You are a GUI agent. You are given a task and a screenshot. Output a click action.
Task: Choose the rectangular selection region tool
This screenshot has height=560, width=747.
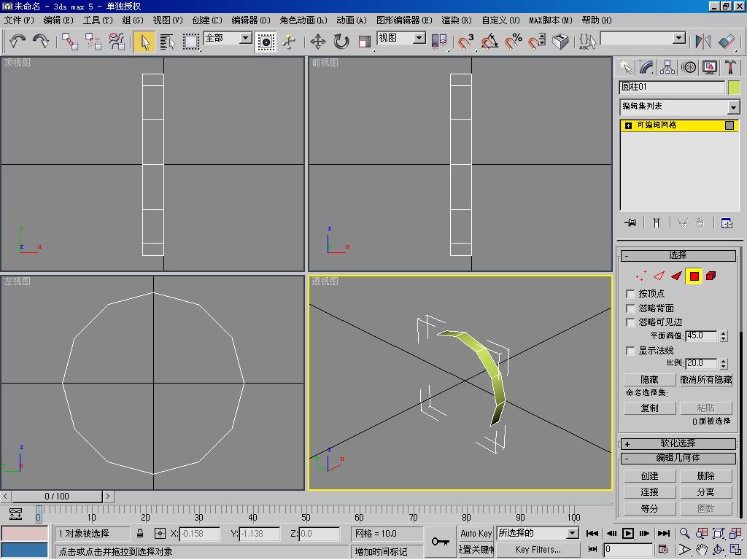(x=191, y=42)
